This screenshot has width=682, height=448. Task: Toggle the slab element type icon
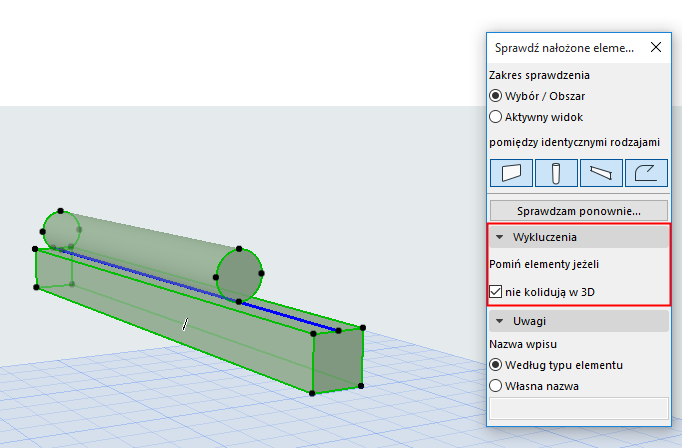point(646,173)
